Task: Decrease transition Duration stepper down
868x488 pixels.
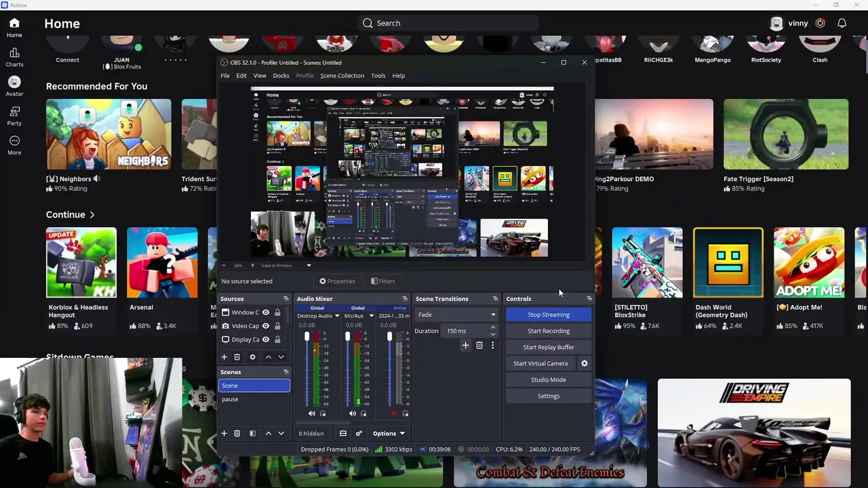Action: (x=493, y=334)
